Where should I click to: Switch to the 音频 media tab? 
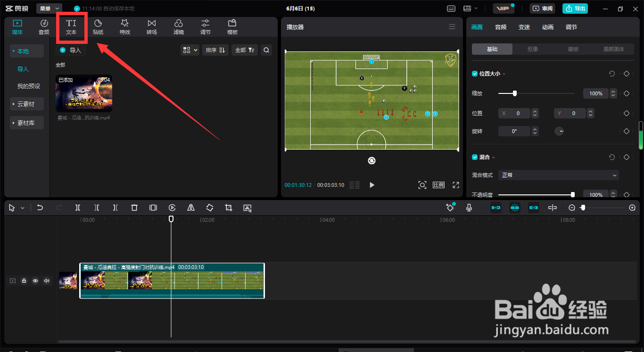click(x=44, y=27)
